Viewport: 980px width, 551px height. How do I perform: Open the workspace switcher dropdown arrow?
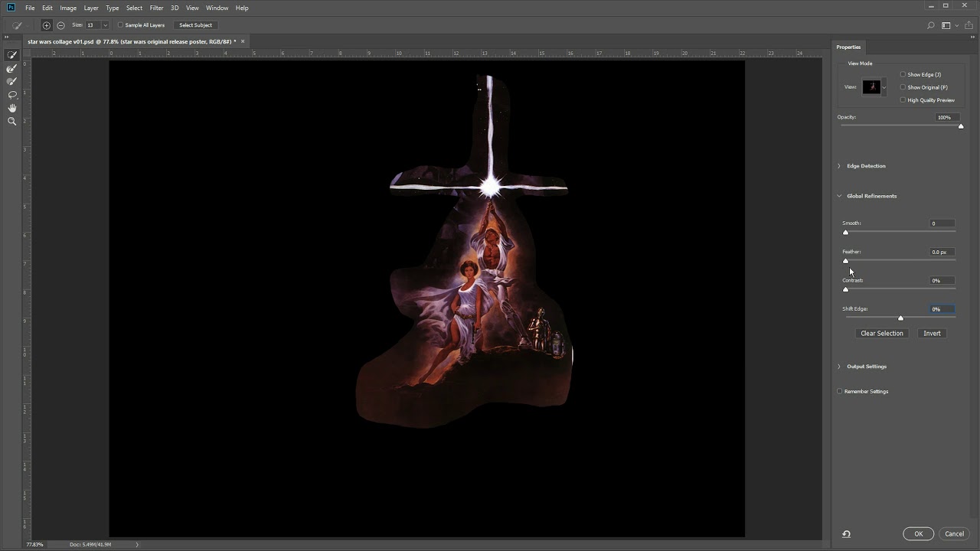[x=955, y=25]
